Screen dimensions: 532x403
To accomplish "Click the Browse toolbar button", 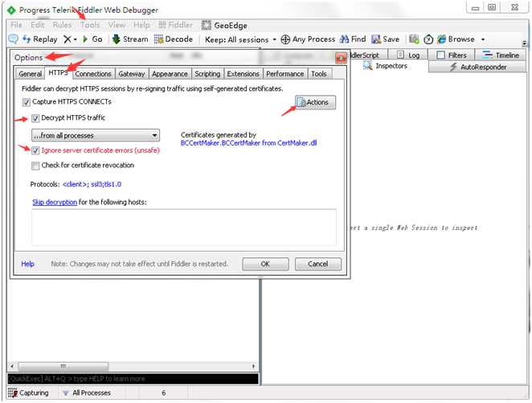I will 456,39.
